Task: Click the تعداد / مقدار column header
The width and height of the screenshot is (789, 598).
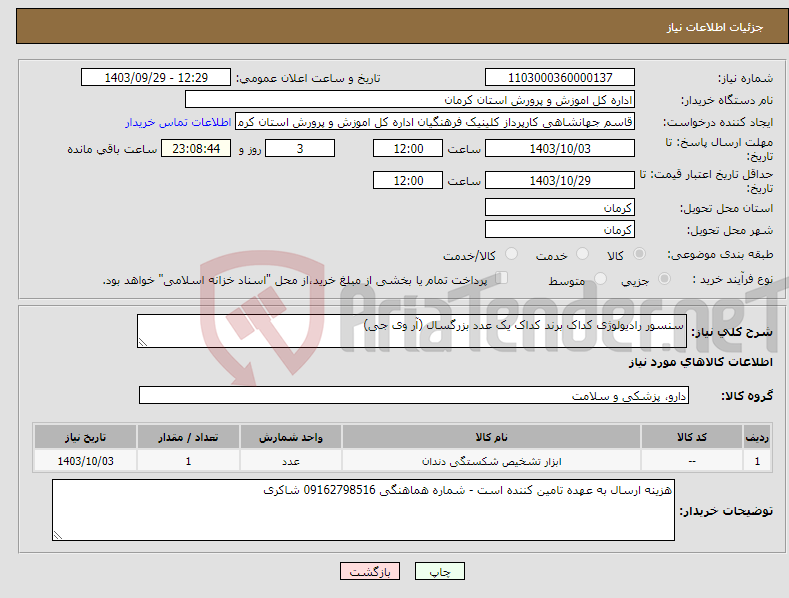Action: point(188,437)
